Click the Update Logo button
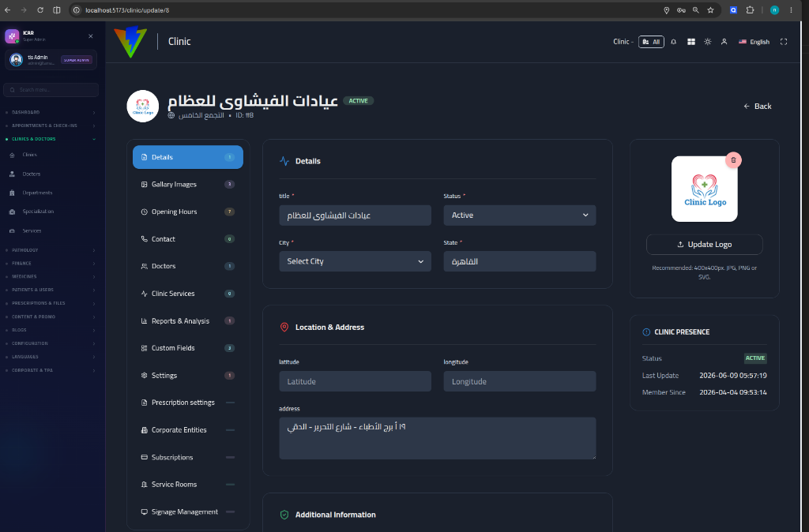 click(x=704, y=245)
